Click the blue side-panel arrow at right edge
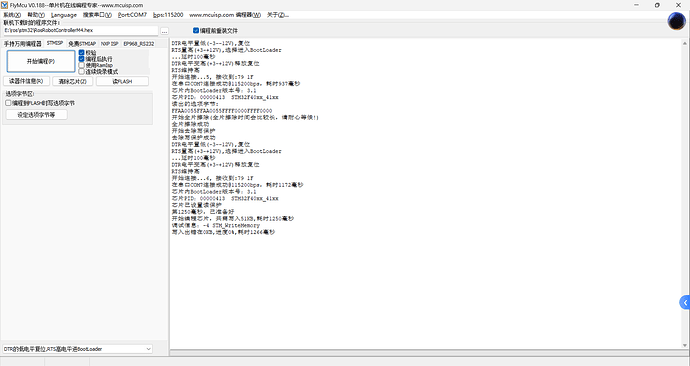This screenshot has height=366, width=690. click(x=685, y=303)
